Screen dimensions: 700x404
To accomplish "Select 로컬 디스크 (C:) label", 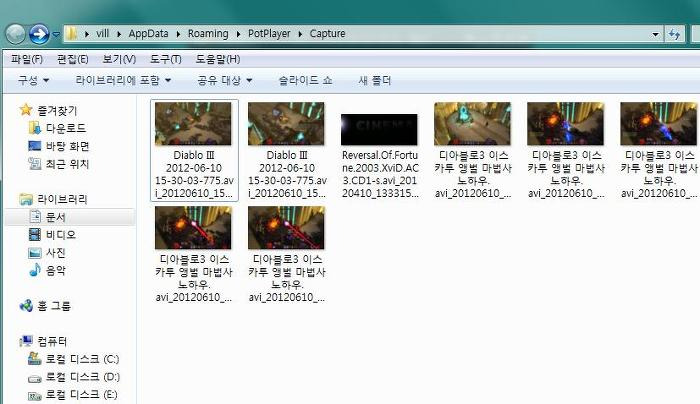I will [82, 359].
